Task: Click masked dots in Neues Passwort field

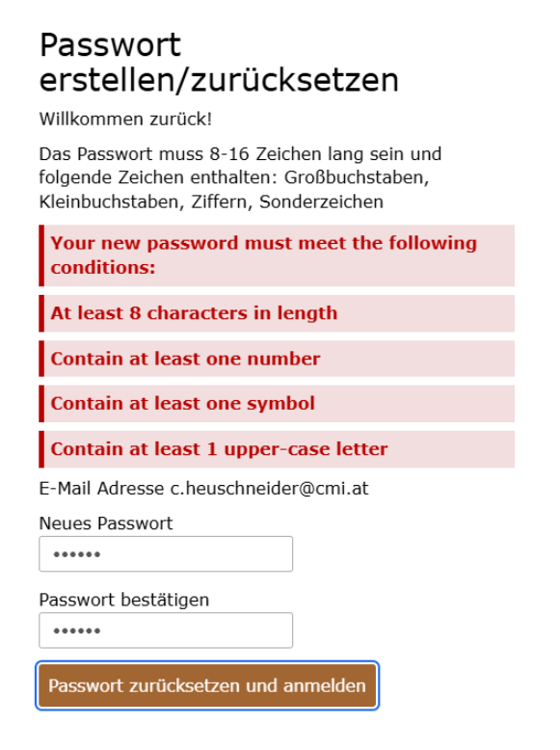Action: tap(77, 554)
